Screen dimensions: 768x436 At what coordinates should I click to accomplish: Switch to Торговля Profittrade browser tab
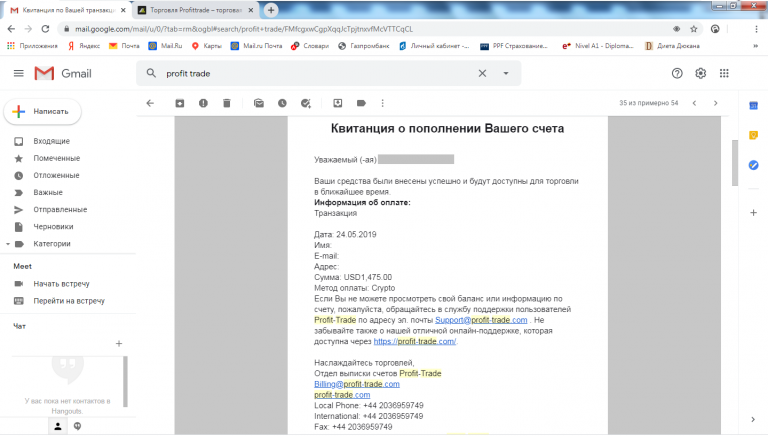(x=194, y=10)
